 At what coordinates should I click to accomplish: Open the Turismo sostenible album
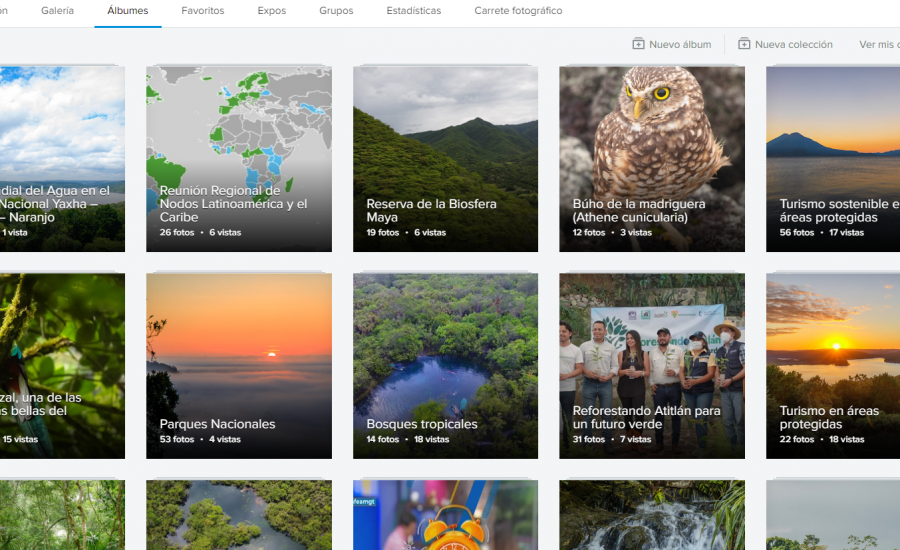coord(833,159)
